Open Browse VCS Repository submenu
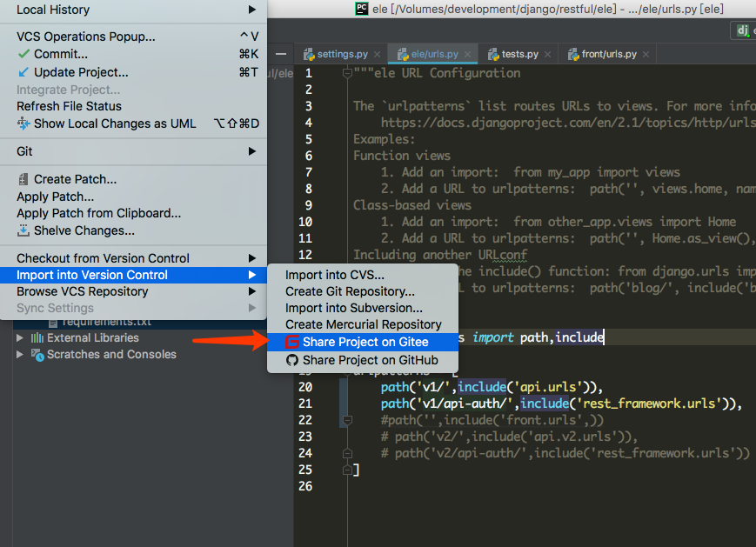 [134, 291]
